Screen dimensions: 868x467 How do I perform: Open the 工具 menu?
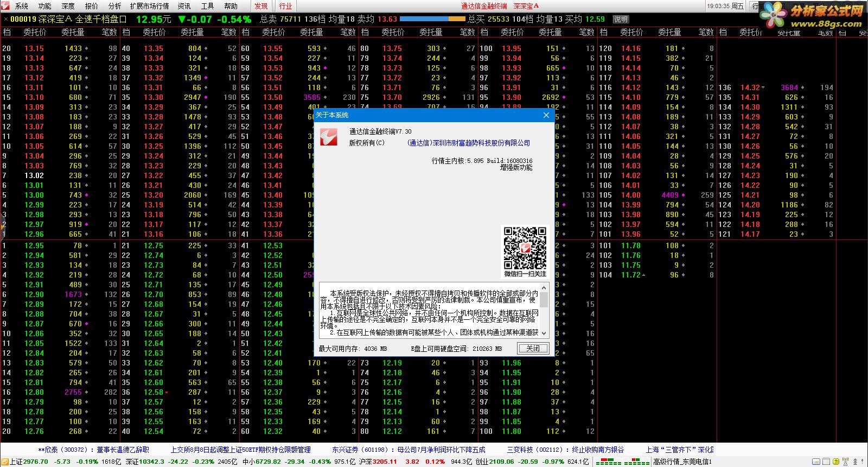208,6
